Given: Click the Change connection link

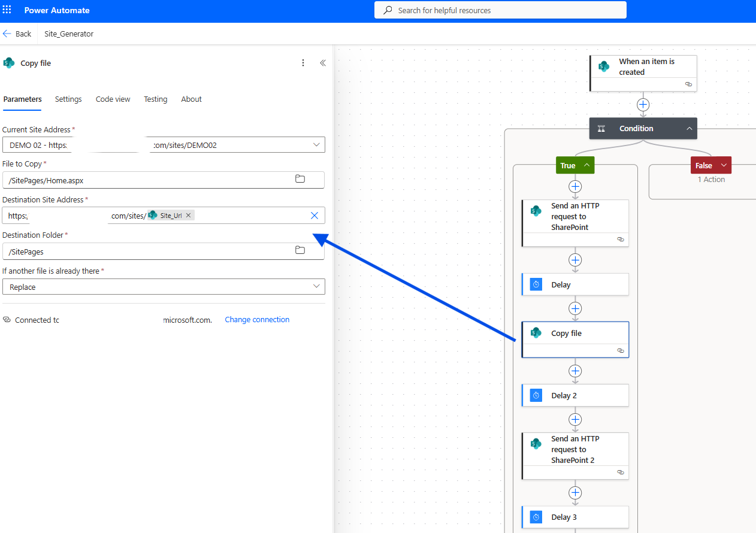Looking at the screenshot, I should coord(257,320).
